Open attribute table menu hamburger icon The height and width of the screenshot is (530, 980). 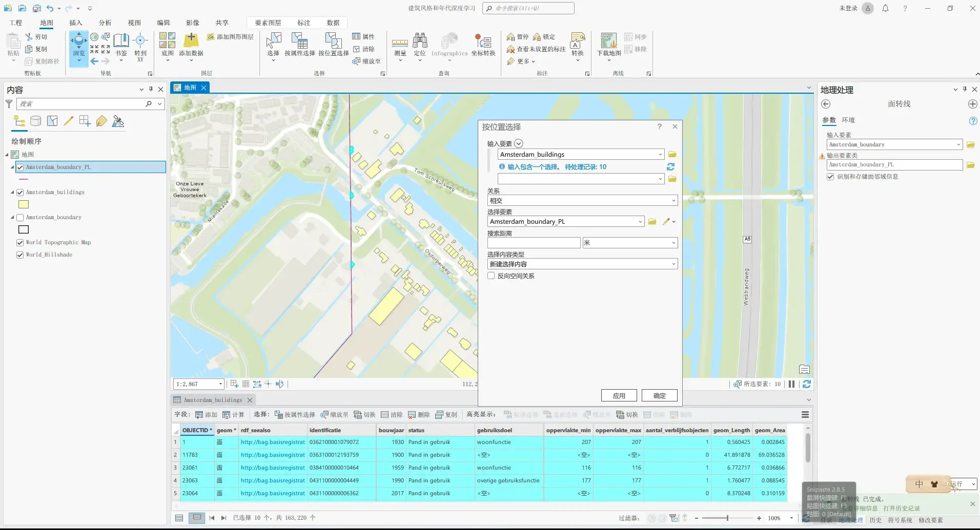(x=805, y=415)
